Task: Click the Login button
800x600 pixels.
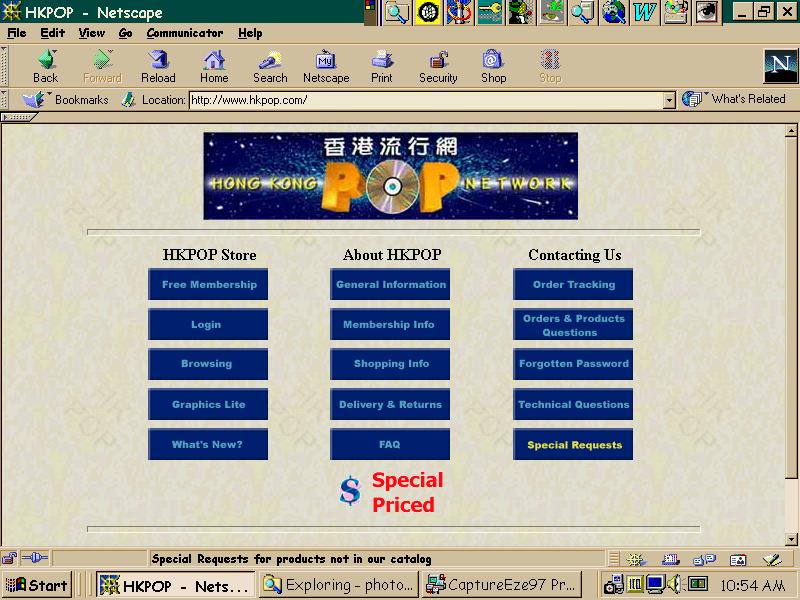Action: point(208,324)
